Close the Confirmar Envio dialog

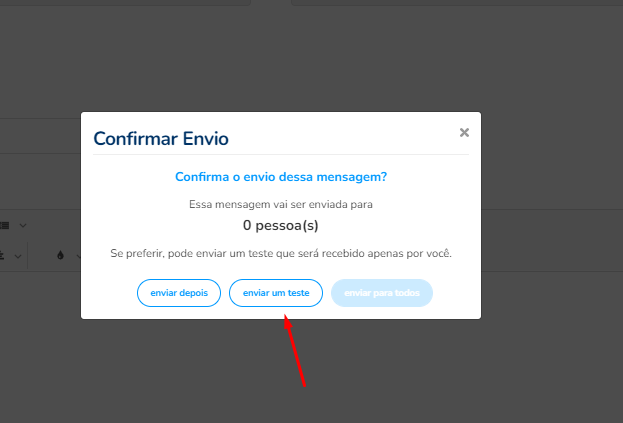[464, 132]
